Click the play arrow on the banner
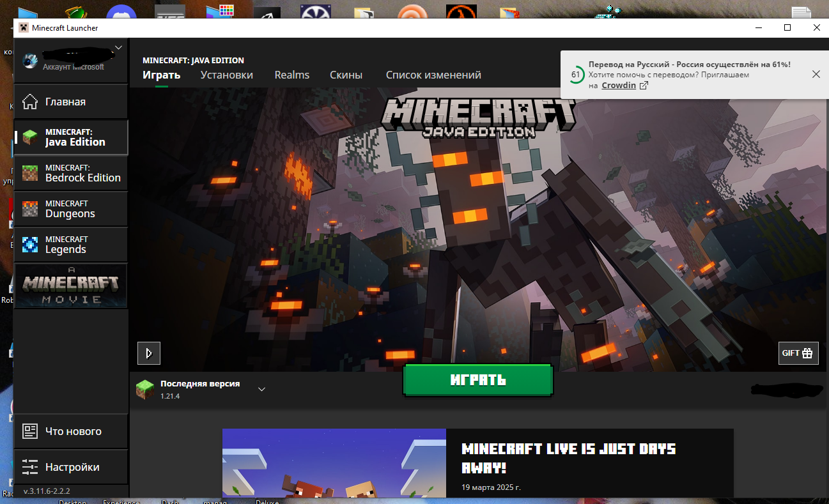This screenshot has height=504, width=829. pos(149,353)
